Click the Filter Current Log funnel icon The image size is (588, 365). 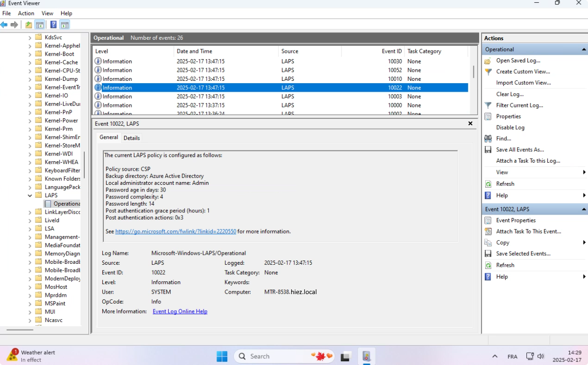click(488, 105)
